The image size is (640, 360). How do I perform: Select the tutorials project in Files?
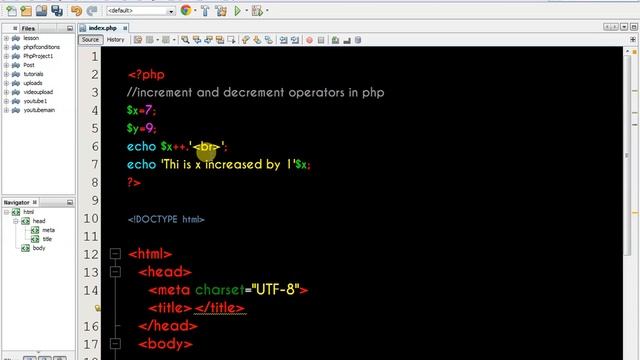coord(33,74)
